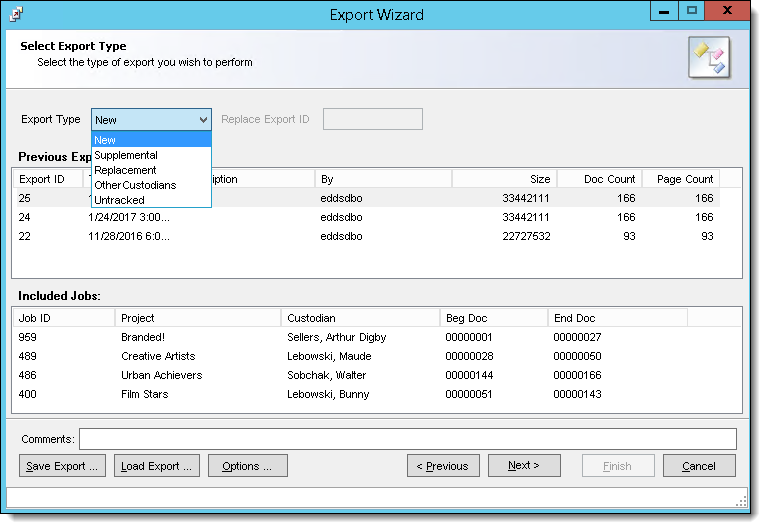
Task: Click size value 22727532
Action: pyautogui.click(x=526, y=236)
